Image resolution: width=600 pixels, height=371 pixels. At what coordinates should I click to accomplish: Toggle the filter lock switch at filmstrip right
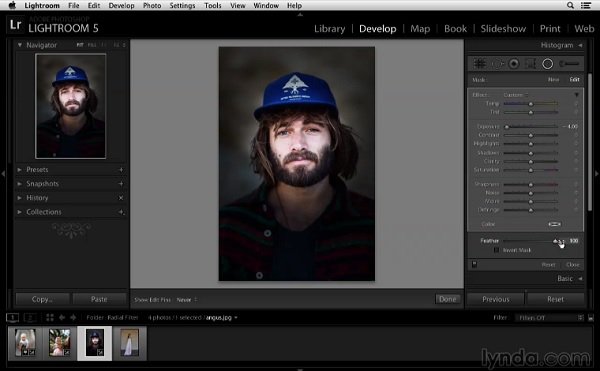591,318
